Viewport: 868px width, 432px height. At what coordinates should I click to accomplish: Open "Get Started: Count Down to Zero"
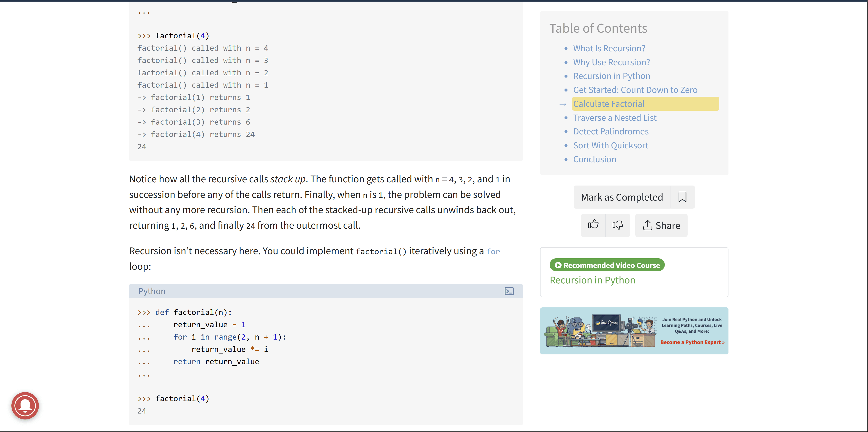[x=636, y=89]
